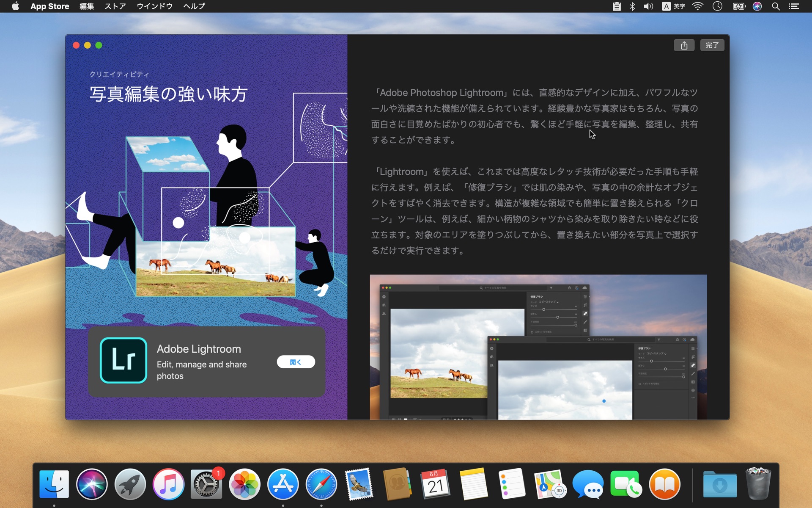Open Maps app in the Dock
Screen dimensions: 812x508
point(550,484)
